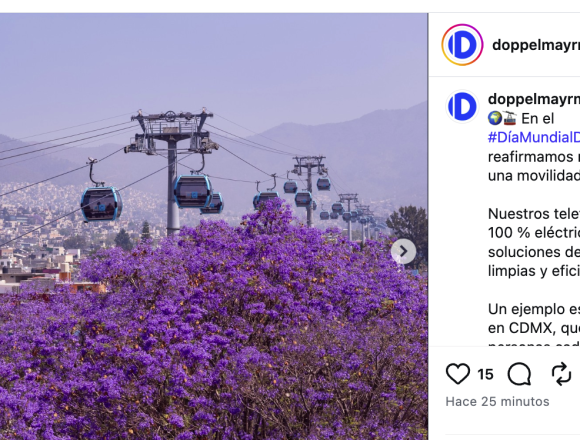Image resolution: width=580 pixels, height=440 pixels.
Task: Open doppelmayr avatar beside the caption
Action: (462, 106)
